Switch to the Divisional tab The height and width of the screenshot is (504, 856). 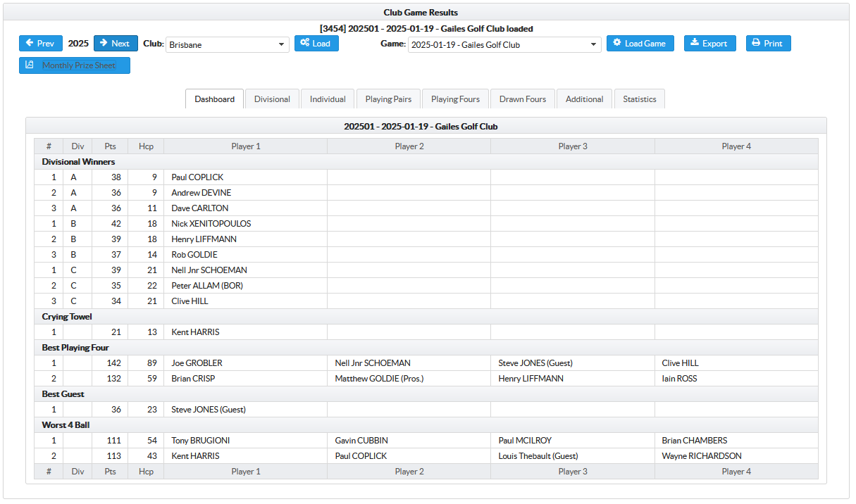pos(272,99)
